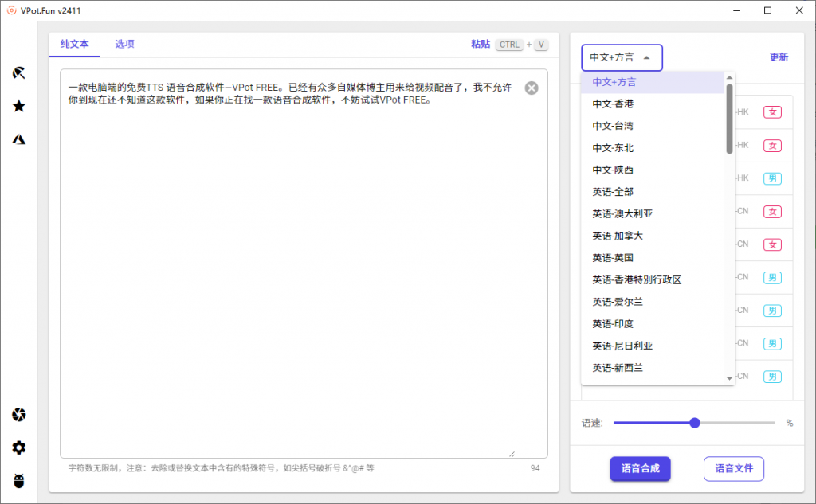Click the VPot.Fun logo in title bar
Viewport: 816px width, 504px height.
10,10
